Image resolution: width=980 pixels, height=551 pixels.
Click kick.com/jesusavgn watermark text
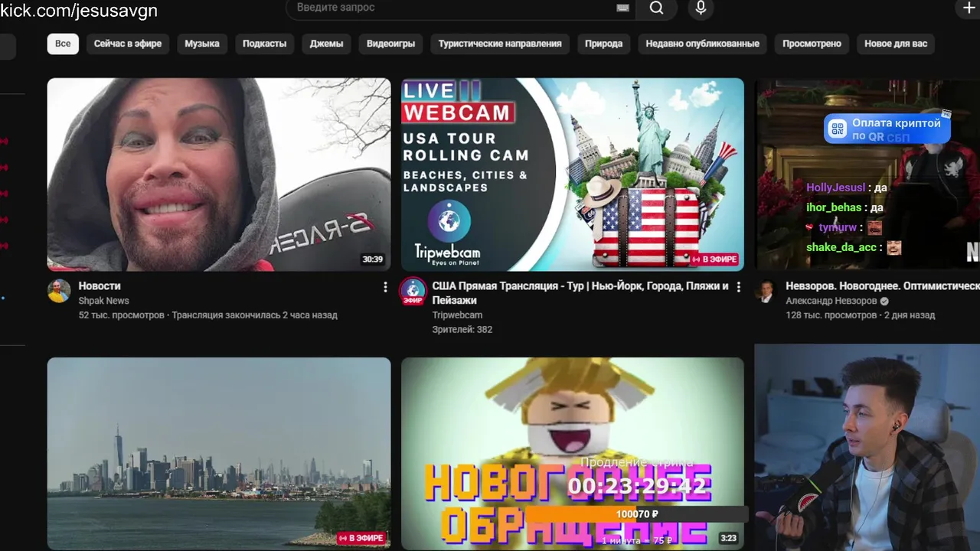tap(79, 10)
